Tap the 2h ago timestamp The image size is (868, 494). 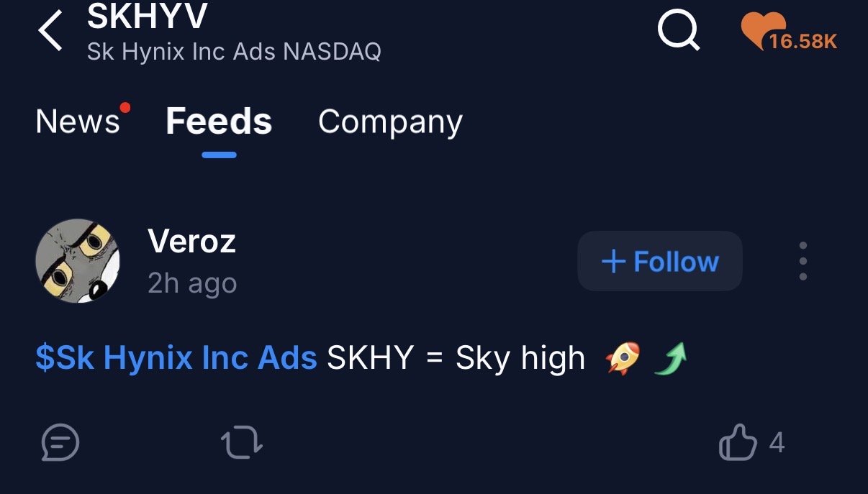(192, 284)
